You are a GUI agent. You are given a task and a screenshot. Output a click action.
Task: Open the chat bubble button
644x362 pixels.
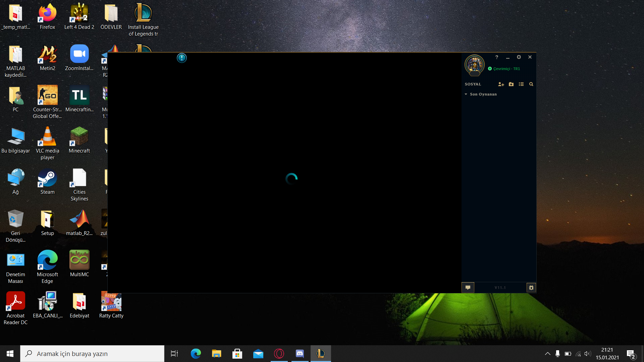[x=468, y=288]
